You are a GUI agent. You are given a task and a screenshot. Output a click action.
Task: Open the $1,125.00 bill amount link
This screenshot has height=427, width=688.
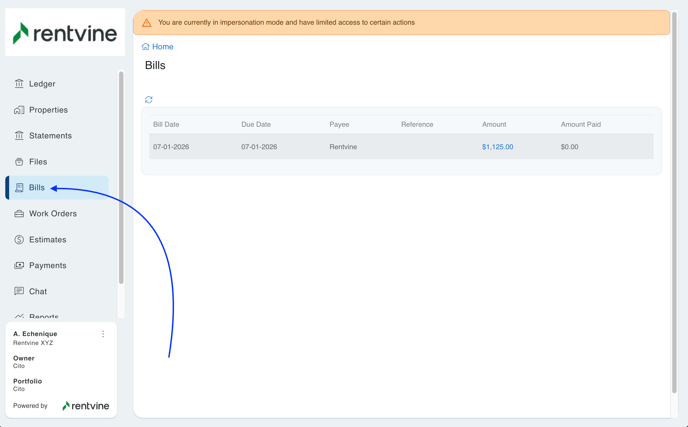[x=497, y=147]
